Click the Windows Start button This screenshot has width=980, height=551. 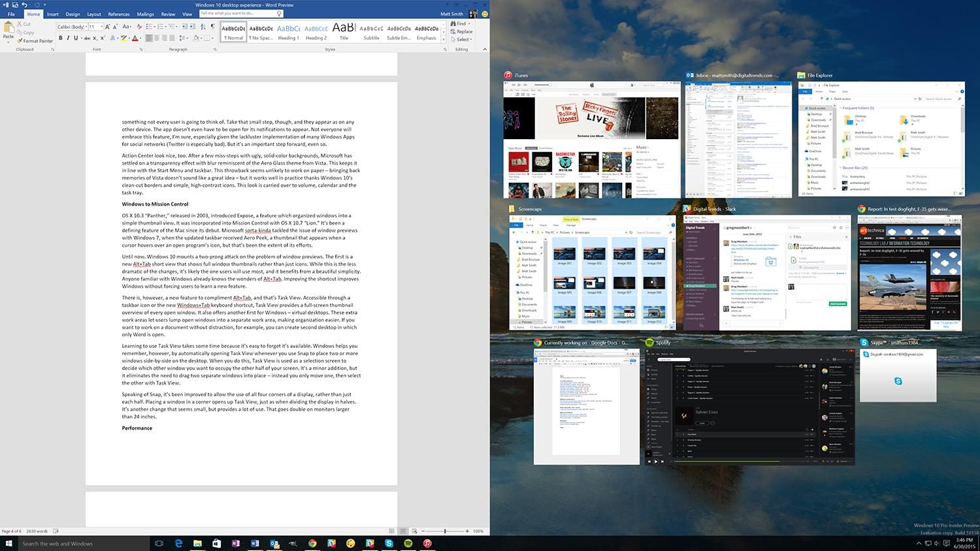[8, 543]
